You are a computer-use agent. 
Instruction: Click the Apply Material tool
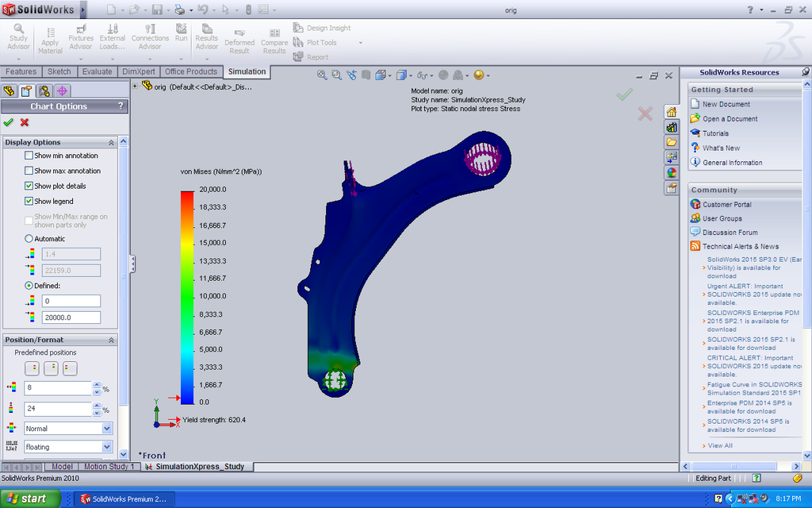[x=50, y=40]
